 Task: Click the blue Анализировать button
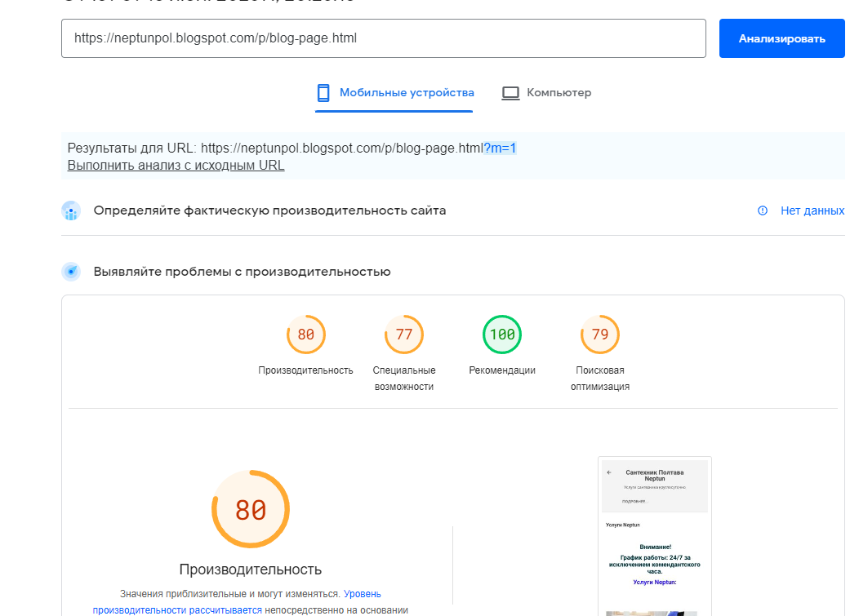coord(781,38)
